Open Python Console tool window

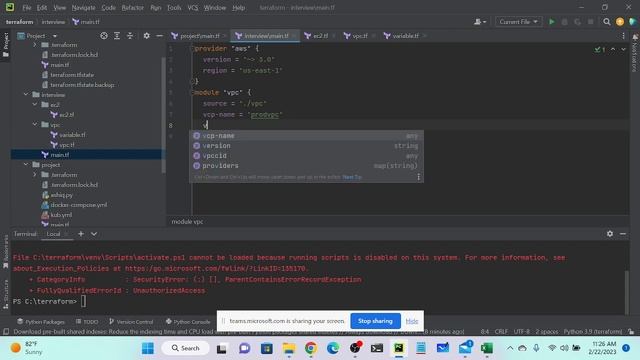click(x=188, y=322)
